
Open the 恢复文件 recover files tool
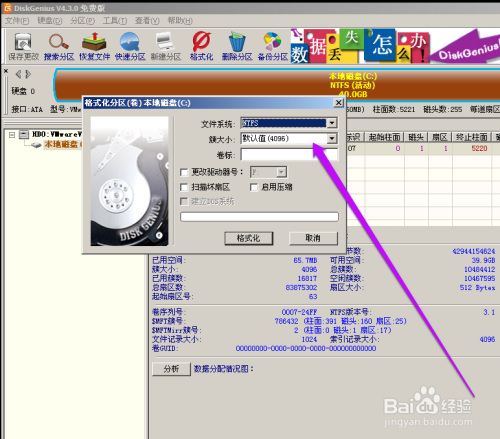coord(94,46)
